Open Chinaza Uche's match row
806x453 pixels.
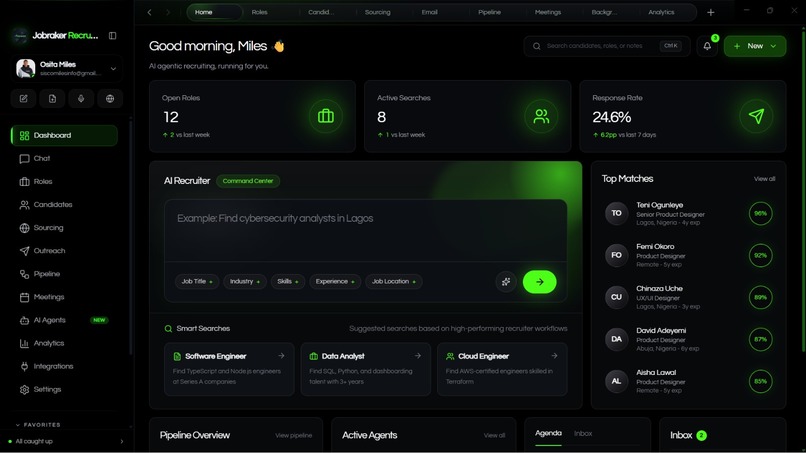coord(689,297)
